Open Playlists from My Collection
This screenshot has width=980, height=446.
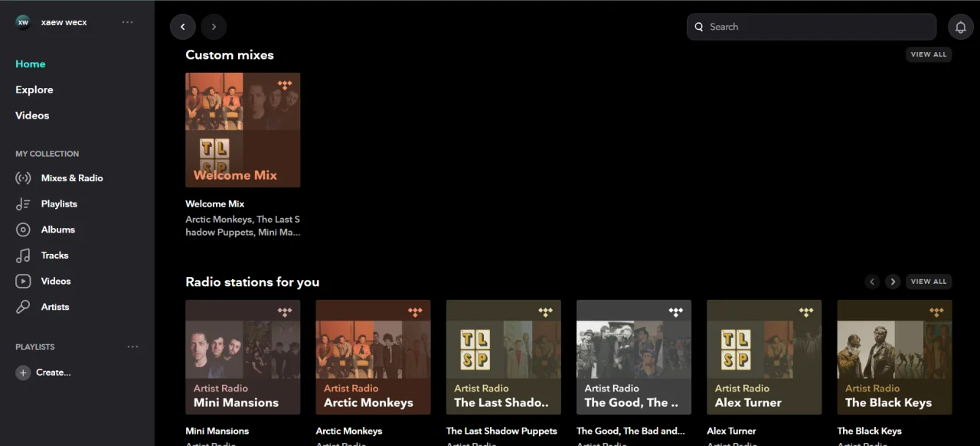click(59, 204)
